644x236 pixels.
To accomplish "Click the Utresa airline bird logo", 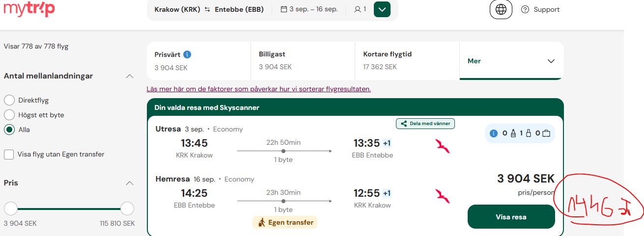I will coord(443,146).
